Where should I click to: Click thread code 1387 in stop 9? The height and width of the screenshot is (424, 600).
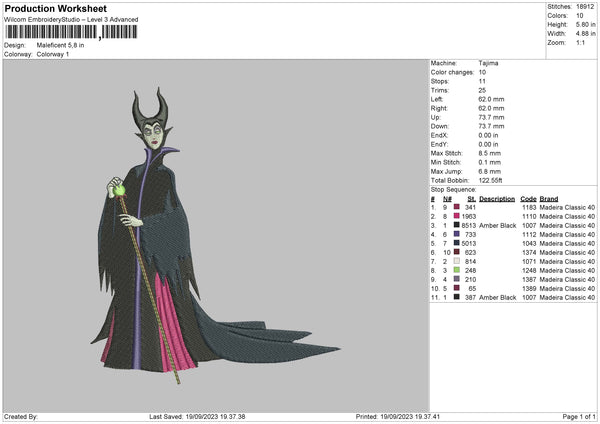click(x=529, y=279)
